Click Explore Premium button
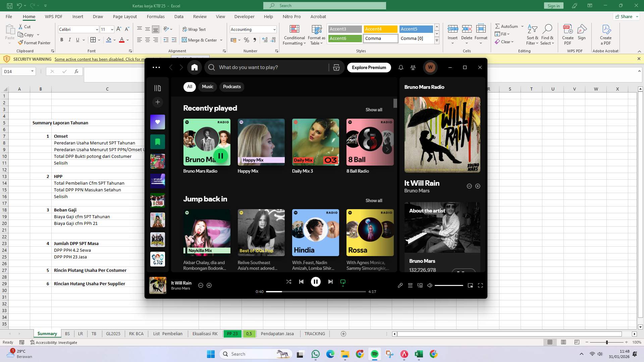This screenshot has height=362, width=644. 369,67
